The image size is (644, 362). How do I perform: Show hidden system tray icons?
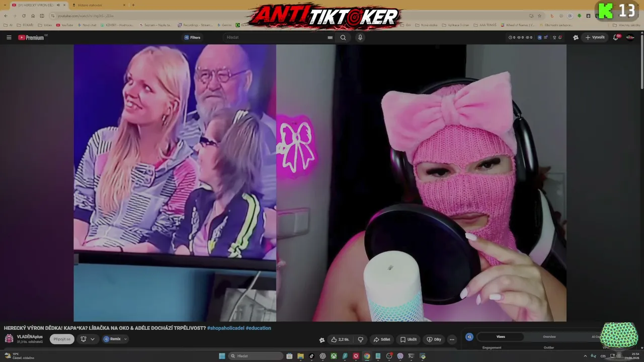point(585,356)
